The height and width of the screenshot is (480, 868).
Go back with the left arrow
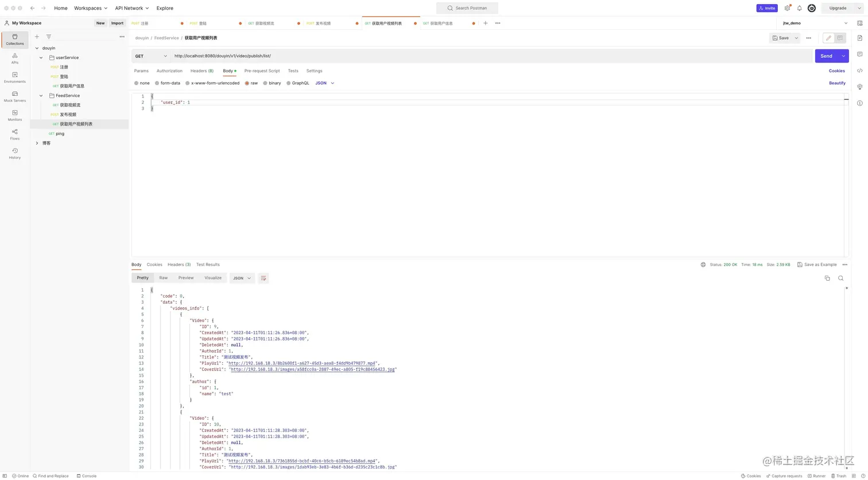(x=32, y=8)
